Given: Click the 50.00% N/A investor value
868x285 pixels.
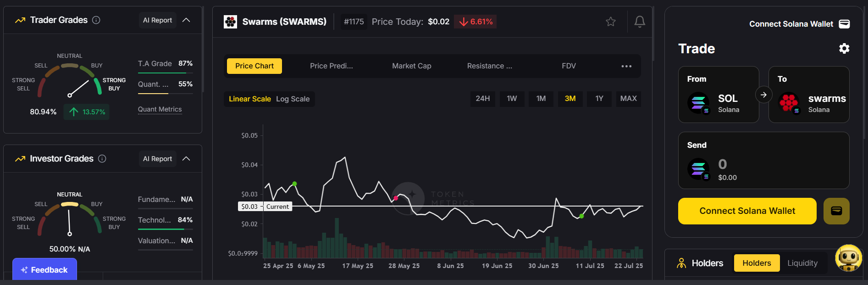Looking at the screenshot, I should [x=70, y=249].
